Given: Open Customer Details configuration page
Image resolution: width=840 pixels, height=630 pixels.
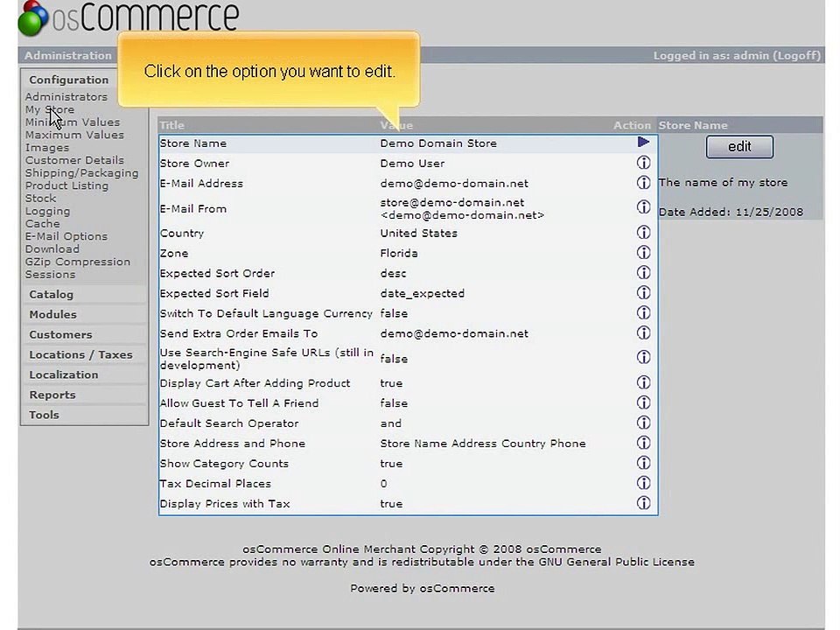Looking at the screenshot, I should (x=74, y=160).
